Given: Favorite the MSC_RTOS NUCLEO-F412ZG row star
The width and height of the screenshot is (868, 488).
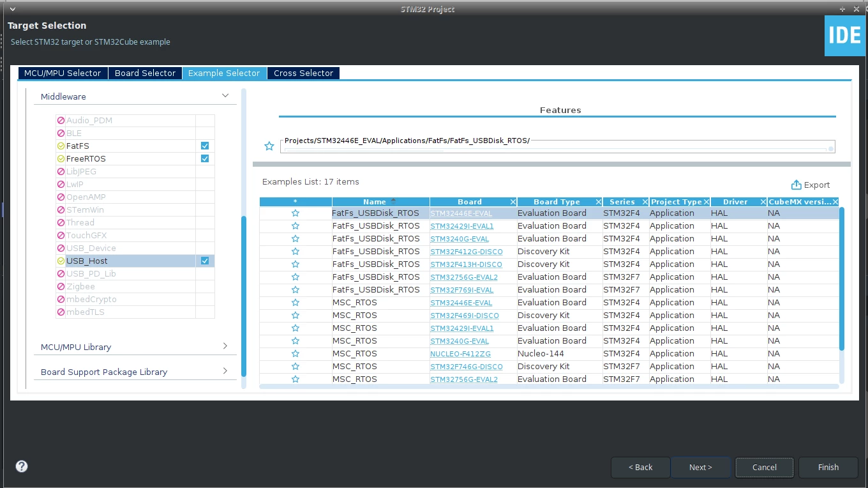Looking at the screenshot, I should (x=296, y=354).
